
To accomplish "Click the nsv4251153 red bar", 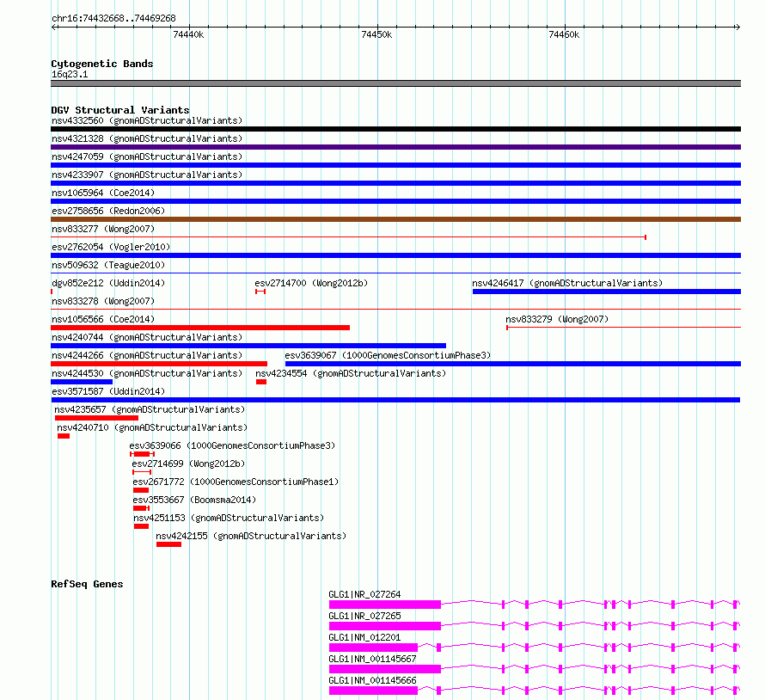I will (x=142, y=526).
